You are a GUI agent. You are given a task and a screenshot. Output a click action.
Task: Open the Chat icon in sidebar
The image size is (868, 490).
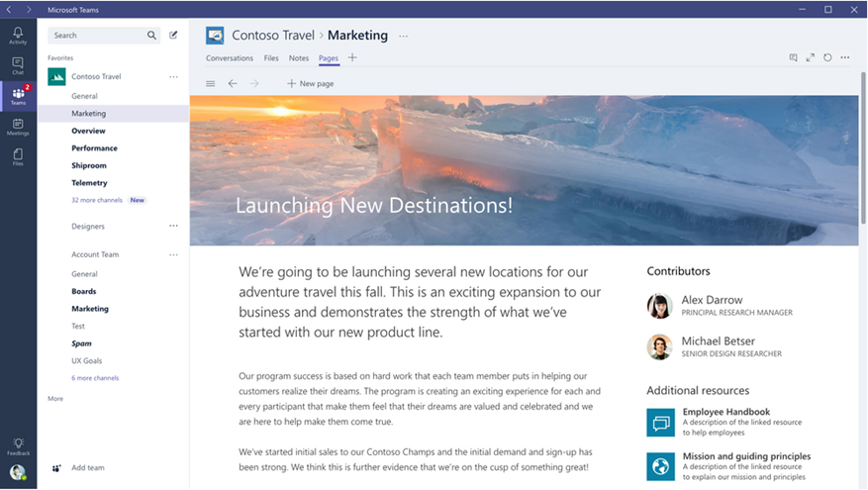[x=18, y=66]
